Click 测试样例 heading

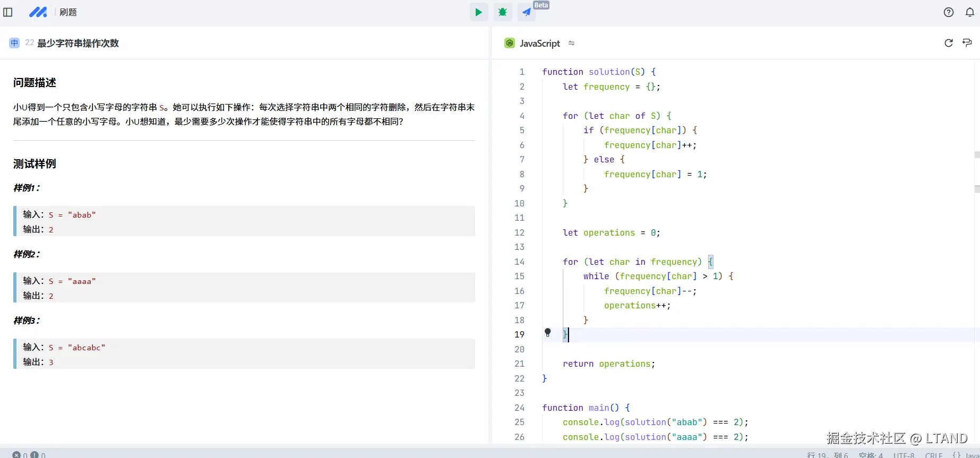[x=35, y=163]
